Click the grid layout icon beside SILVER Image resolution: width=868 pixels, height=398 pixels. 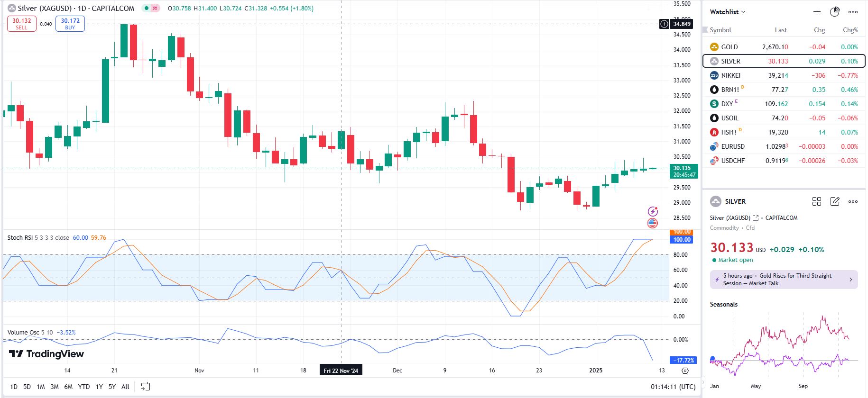coord(816,201)
